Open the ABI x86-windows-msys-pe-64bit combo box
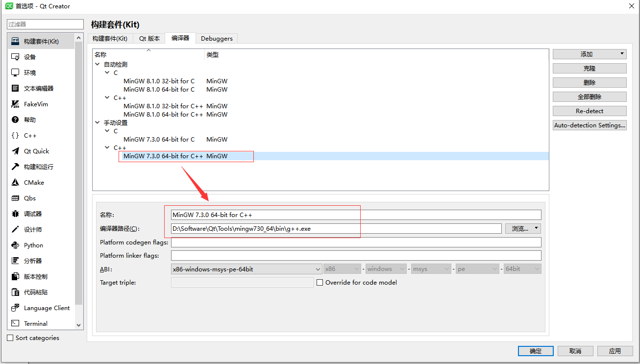This screenshot has width=640, height=364. 246,269
